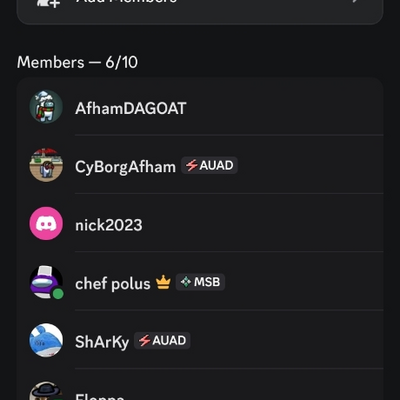Viewport: 400px width, 400px height.
Task: Tap the MSB server tag badge
Action: 200,282
